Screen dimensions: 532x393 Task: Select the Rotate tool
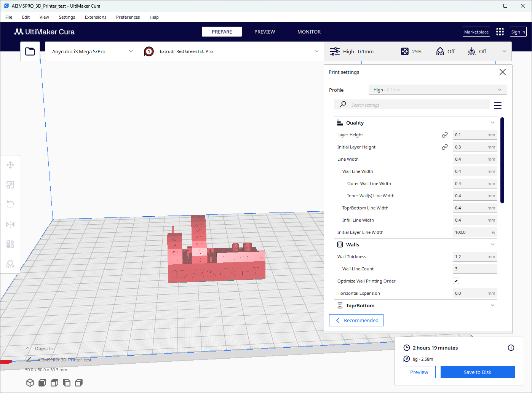point(10,204)
